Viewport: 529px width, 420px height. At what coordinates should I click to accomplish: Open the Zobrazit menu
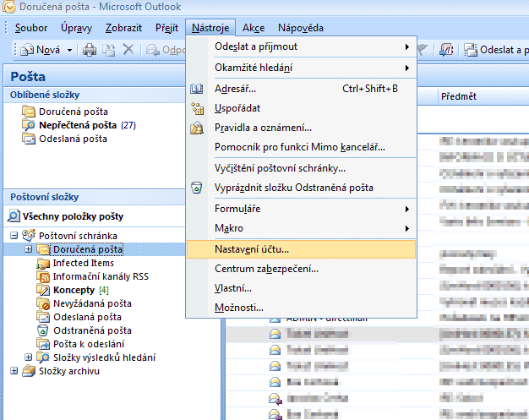coord(123,28)
